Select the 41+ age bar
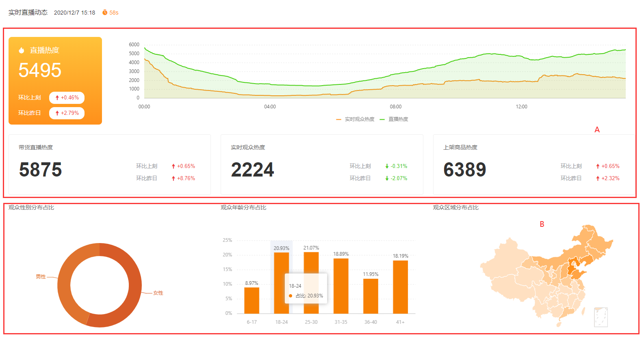The image size is (644, 338). (400, 287)
